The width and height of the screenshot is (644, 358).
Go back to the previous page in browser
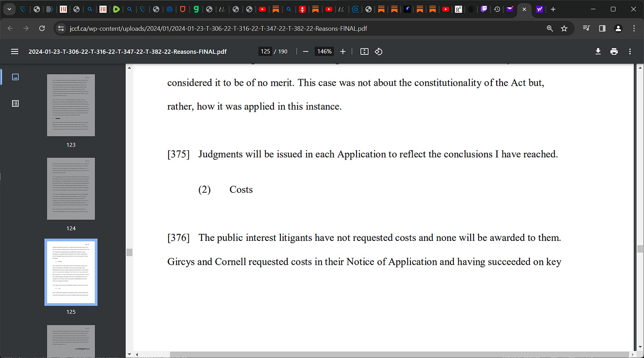pos(10,28)
